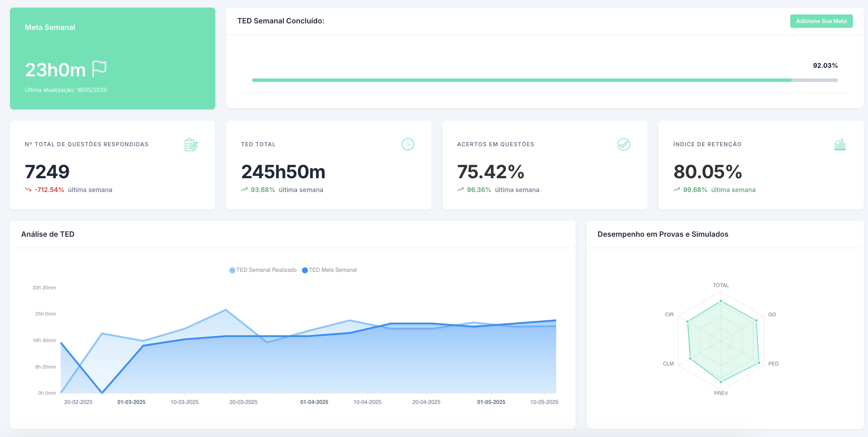This screenshot has width=868, height=437.
Task: Click the red downward trend arrow icon
Action: (x=28, y=190)
